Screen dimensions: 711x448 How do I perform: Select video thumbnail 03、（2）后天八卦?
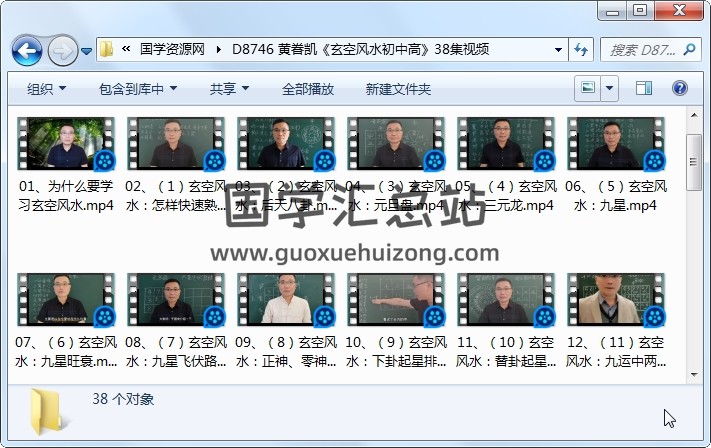(x=286, y=144)
